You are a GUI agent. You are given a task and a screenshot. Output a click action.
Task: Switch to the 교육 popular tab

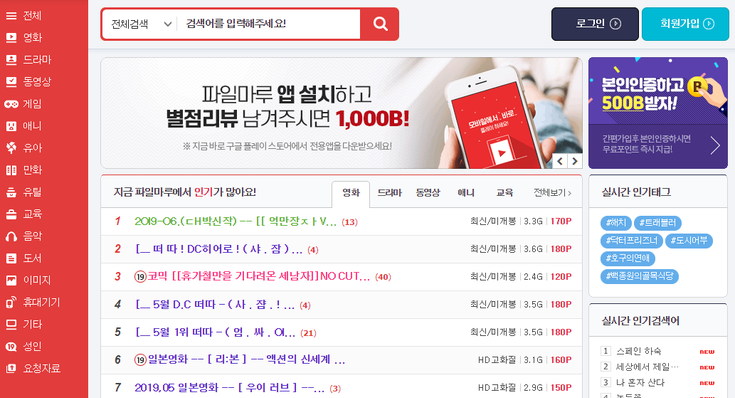[x=504, y=193]
